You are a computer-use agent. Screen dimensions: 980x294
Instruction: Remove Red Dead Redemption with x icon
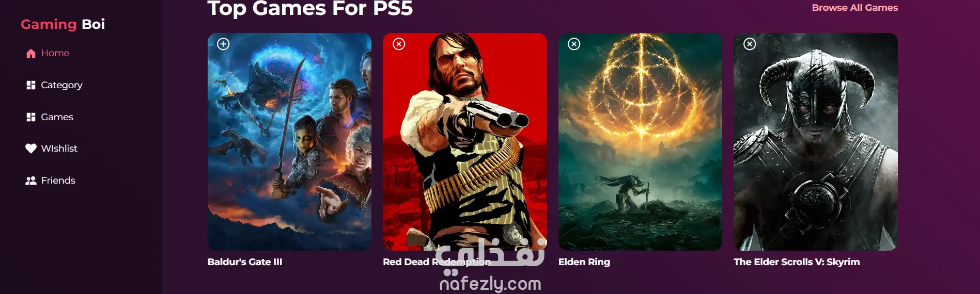399,44
